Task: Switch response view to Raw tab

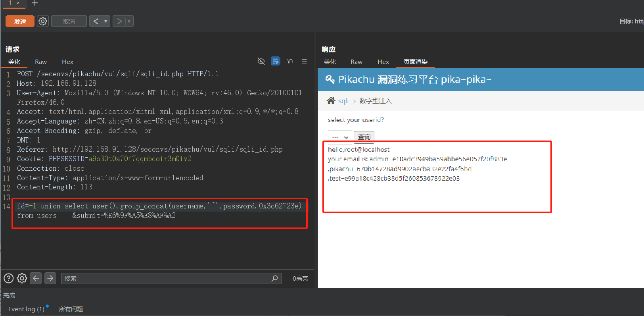Action: click(x=356, y=62)
